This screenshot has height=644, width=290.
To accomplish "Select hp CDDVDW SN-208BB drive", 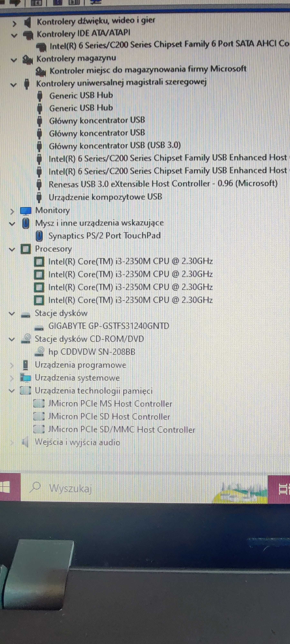I will click(x=92, y=352).
